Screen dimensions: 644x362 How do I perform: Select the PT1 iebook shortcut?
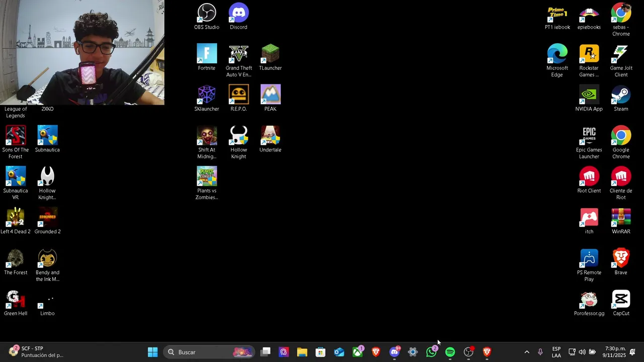[557, 17]
